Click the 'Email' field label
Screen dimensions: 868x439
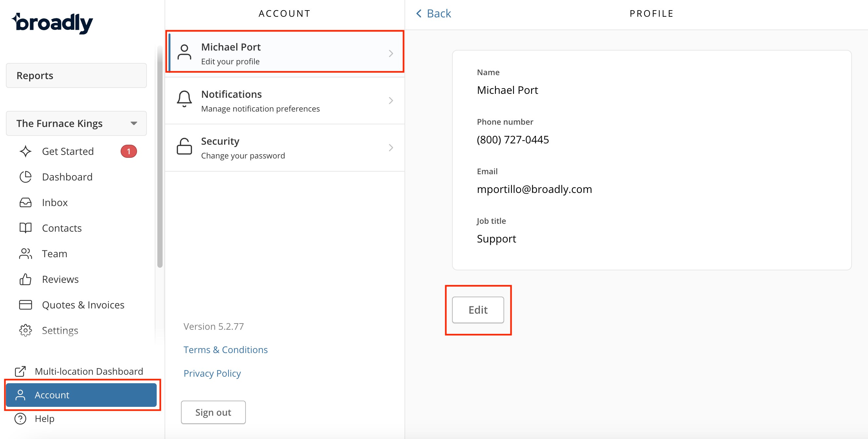point(487,171)
